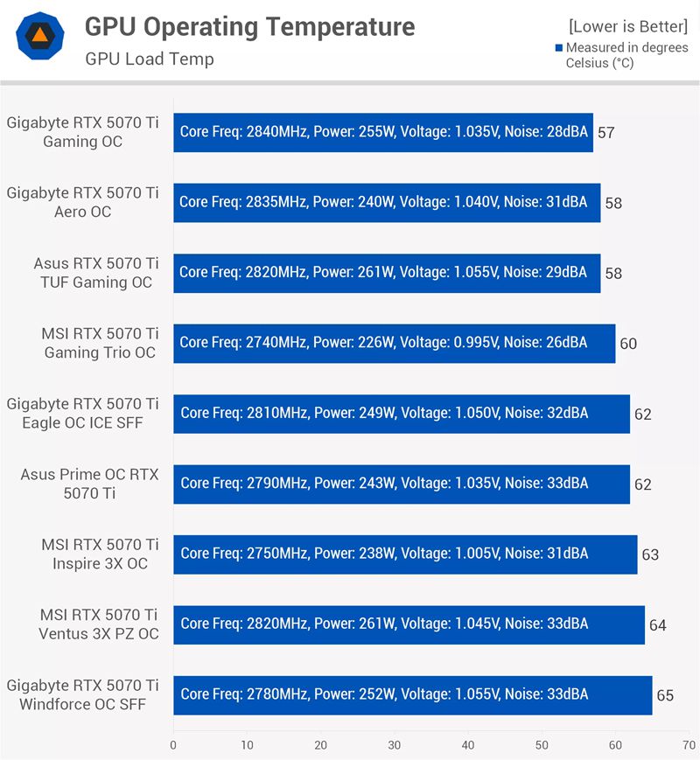The width and height of the screenshot is (700, 760).
Task: Click the Asus TUF Gaming OC bar
Action: (x=386, y=273)
